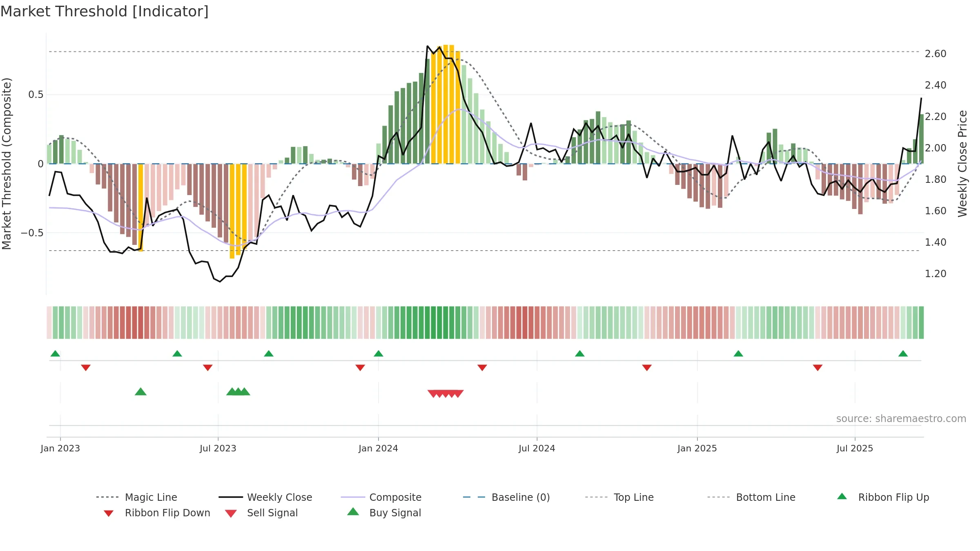Click the last green ribbon flip up marker
This screenshot has width=980, height=551.
(903, 353)
